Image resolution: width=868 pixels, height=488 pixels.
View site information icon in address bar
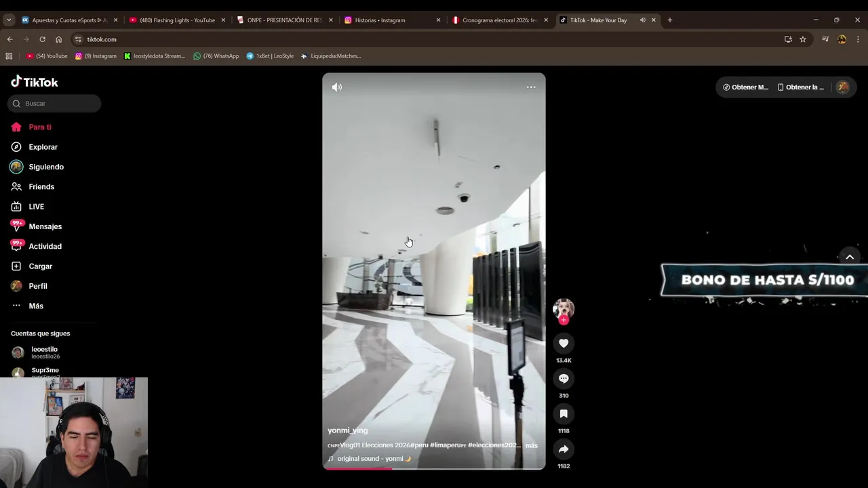tap(78, 39)
